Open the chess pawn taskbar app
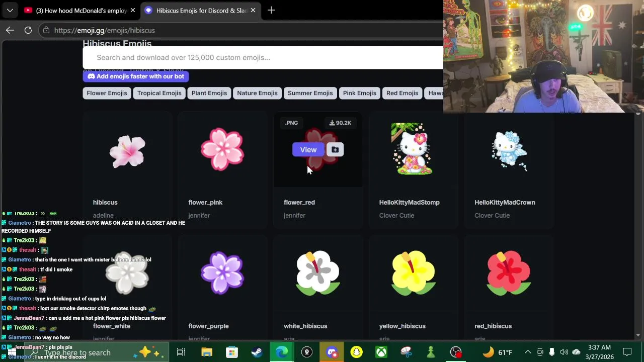 click(x=431, y=352)
